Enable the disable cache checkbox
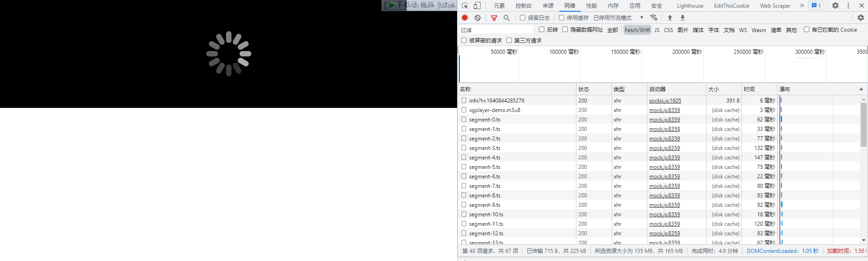This screenshot has width=868, height=261. [x=561, y=18]
